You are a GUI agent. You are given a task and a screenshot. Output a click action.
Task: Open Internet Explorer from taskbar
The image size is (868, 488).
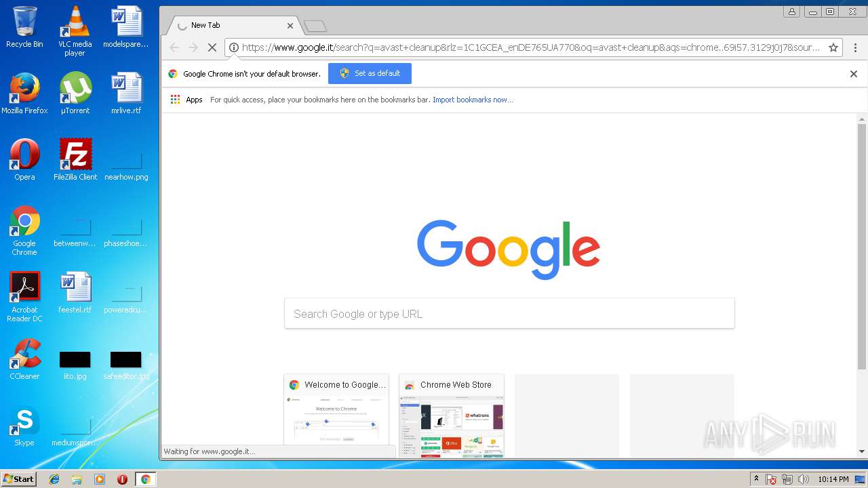(54, 479)
